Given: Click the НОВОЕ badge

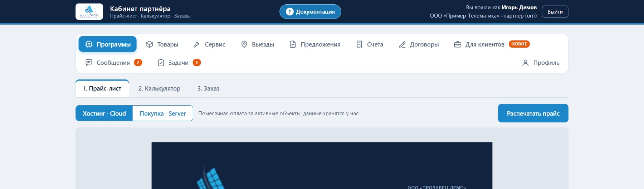Looking at the screenshot, I should [519, 44].
